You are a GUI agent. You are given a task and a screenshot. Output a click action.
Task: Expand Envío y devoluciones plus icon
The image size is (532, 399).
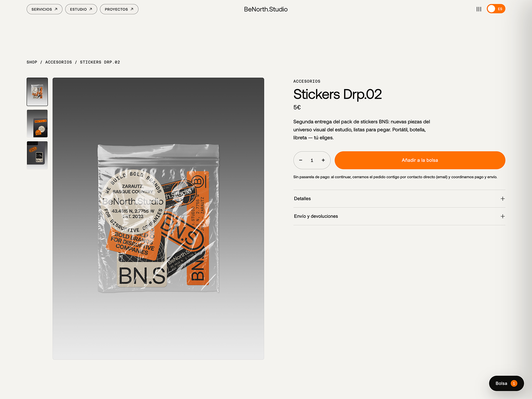[x=502, y=216]
